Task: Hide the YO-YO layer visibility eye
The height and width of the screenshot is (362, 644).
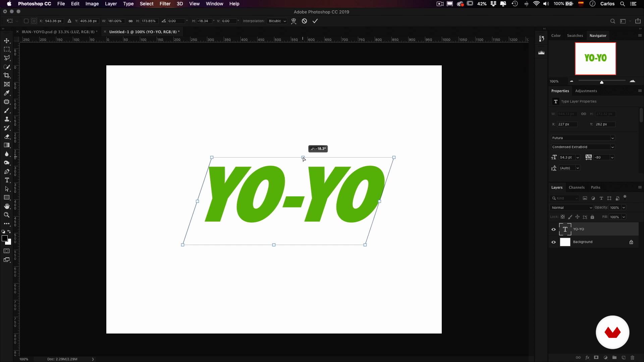Action: point(553,230)
